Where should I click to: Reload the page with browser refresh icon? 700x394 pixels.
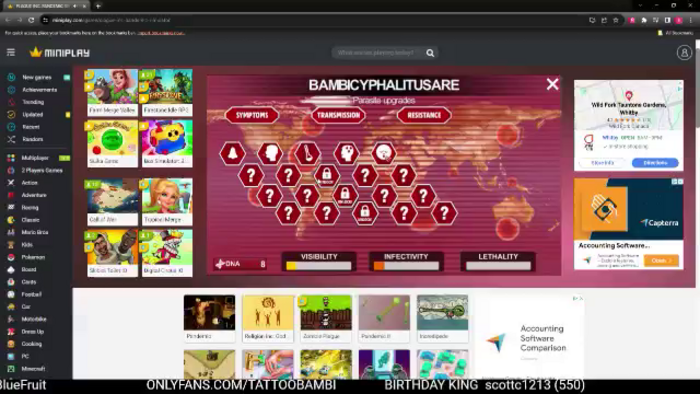tap(31, 20)
